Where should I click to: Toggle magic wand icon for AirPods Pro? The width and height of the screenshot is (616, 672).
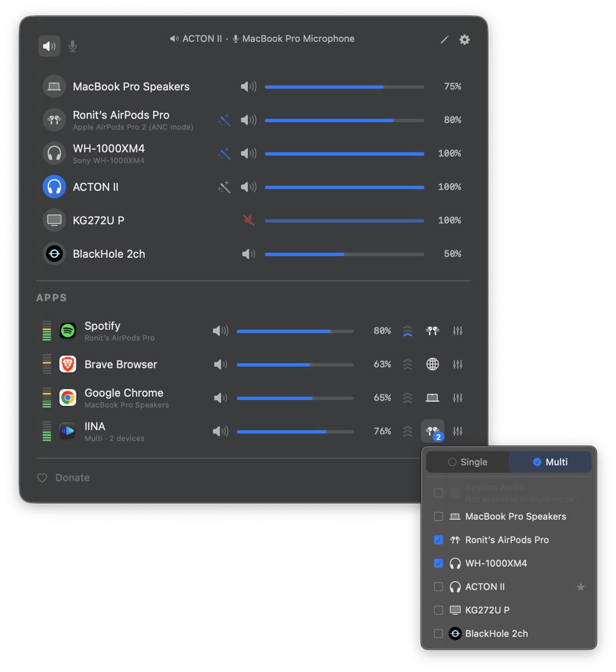click(x=224, y=120)
